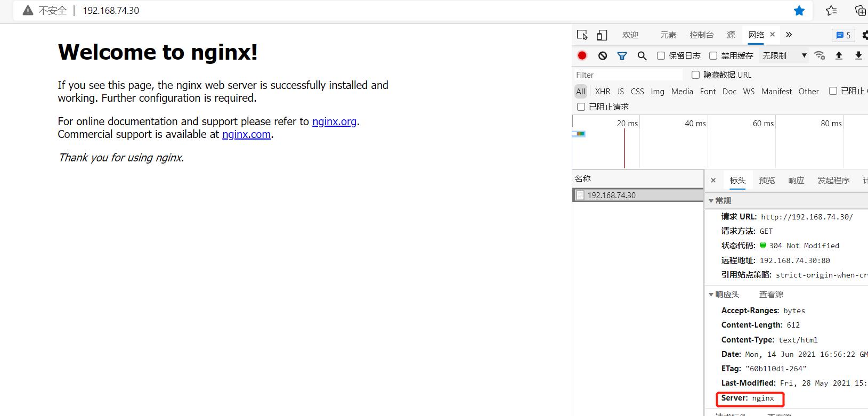Screen dimensions: 868x416
Task: Filter requests by Font
Action: point(708,91)
